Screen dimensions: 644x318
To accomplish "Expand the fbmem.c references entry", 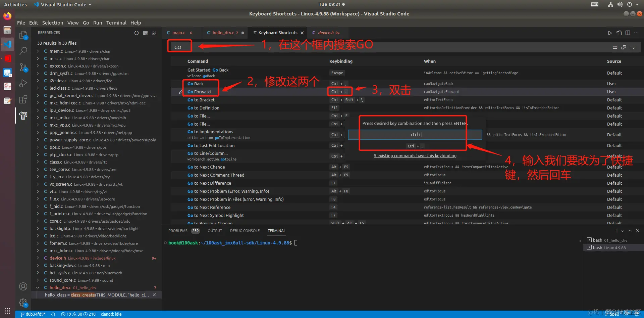I will tap(38, 243).
